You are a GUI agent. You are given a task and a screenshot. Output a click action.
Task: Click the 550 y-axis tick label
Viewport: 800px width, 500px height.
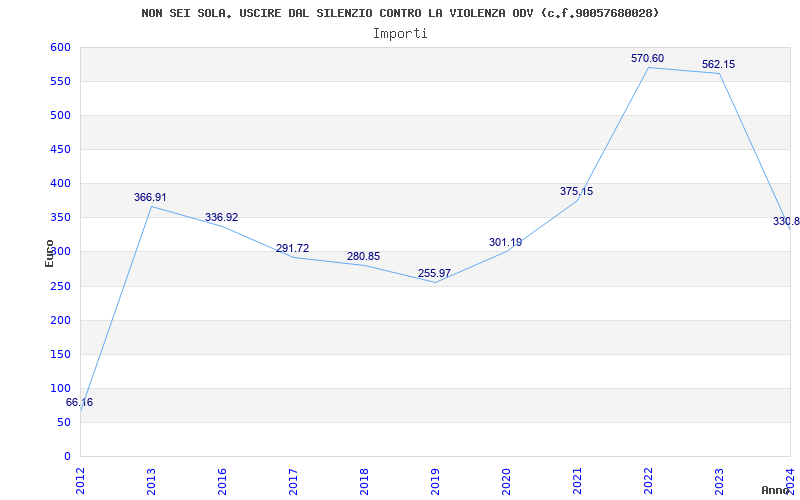point(60,81)
